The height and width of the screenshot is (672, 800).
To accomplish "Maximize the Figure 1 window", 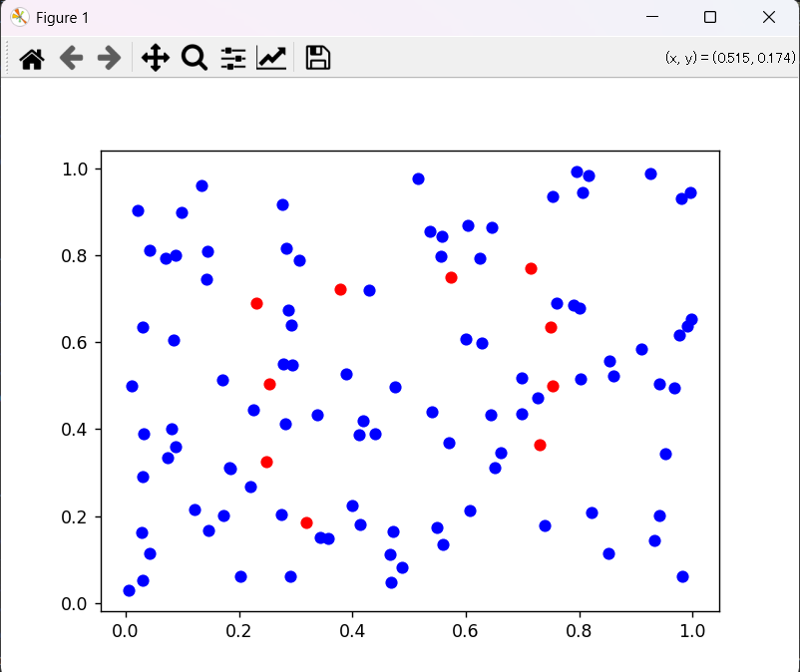I will 709,17.
